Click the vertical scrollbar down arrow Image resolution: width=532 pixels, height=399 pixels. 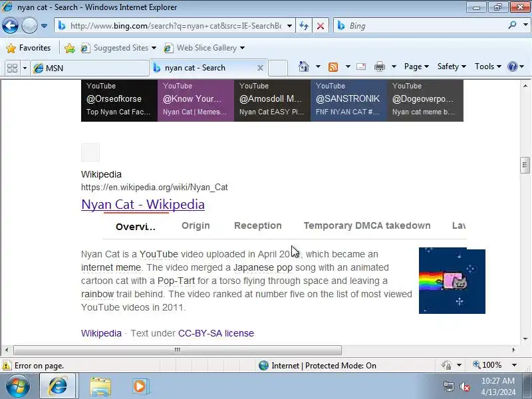point(525,338)
